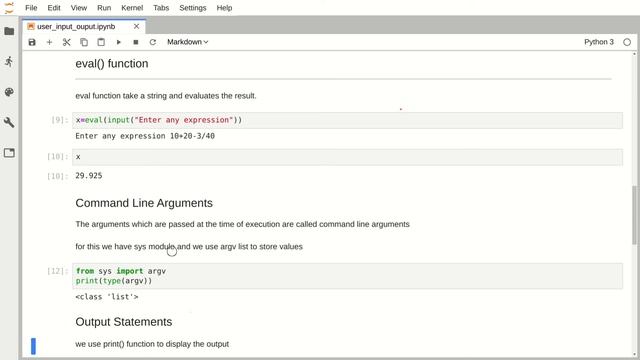Open the Run menu
The width and height of the screenshot is (640, 360).
point(104,8)
